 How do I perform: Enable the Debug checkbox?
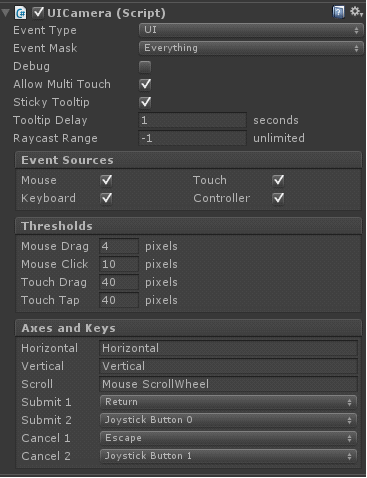coord(145,66)
